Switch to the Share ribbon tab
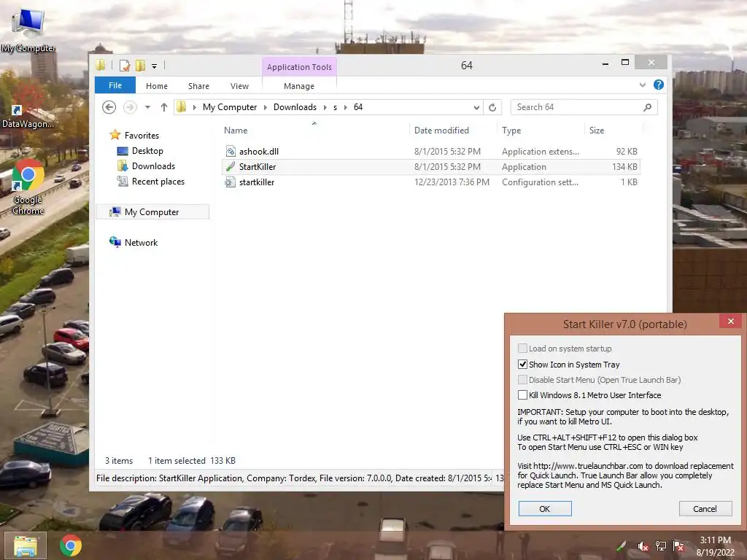The image size is (747, 560). [x=198, y=86]
